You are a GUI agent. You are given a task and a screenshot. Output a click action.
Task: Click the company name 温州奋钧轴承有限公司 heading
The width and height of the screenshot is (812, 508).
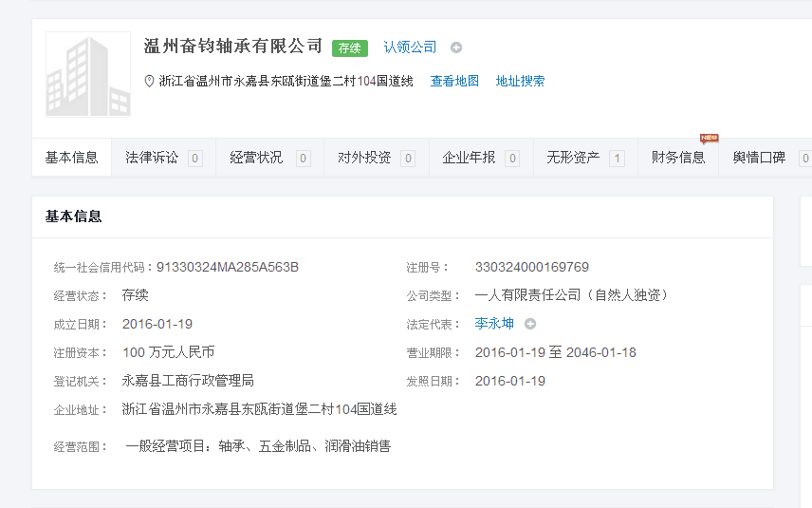233,47
